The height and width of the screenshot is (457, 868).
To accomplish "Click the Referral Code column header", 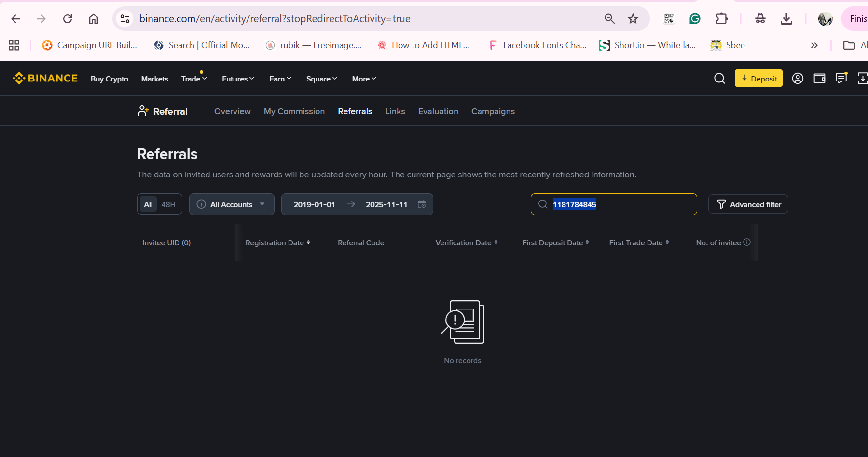I will pos(361,243).
